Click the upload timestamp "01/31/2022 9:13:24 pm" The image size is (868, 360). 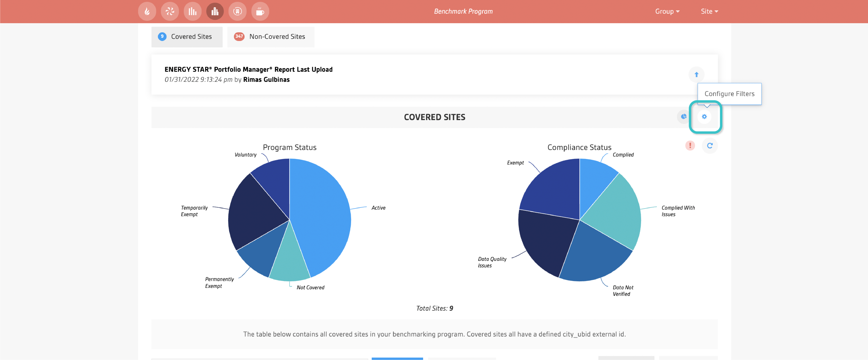[x=198, y=80]
